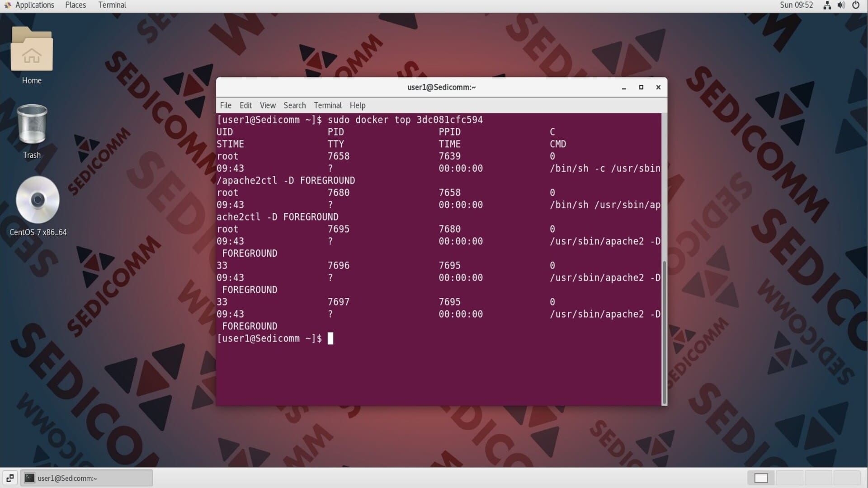Minimize the terminal window
The image size is (868, 488).
(624, 87)
